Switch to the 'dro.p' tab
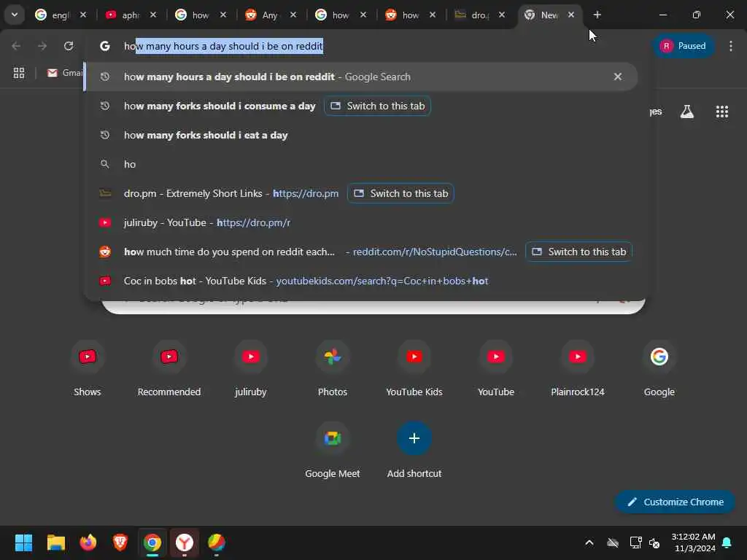Viewport: 747px width, 560px height. point(473,15)
